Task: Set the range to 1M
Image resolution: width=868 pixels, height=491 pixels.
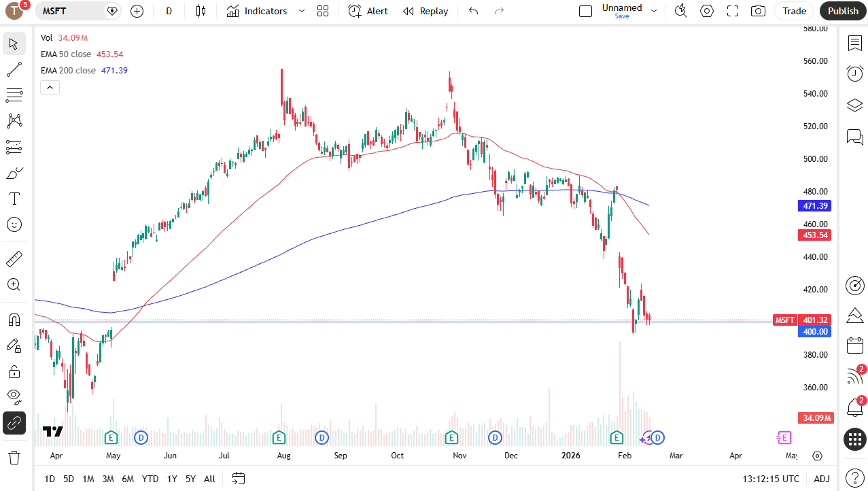Action: point(88,479)
